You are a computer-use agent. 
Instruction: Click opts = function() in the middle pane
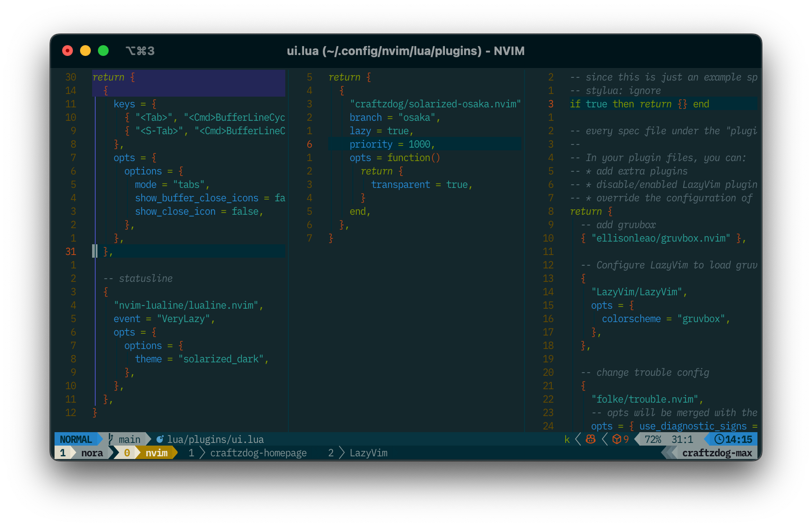pos(395,157)
